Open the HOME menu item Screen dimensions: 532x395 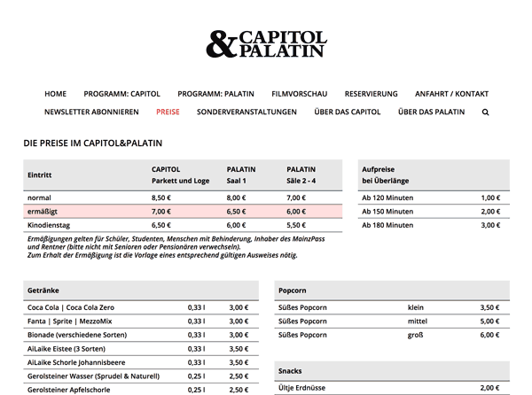click(55, 94)
